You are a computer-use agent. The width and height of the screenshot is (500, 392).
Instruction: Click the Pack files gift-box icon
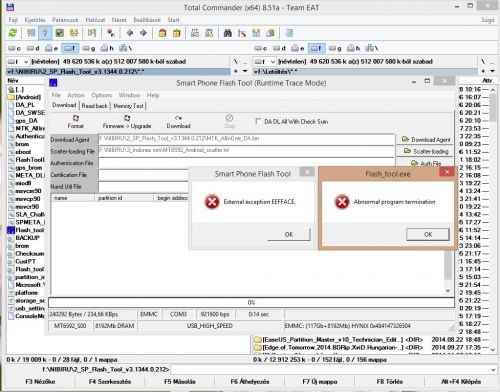[162, 33]
